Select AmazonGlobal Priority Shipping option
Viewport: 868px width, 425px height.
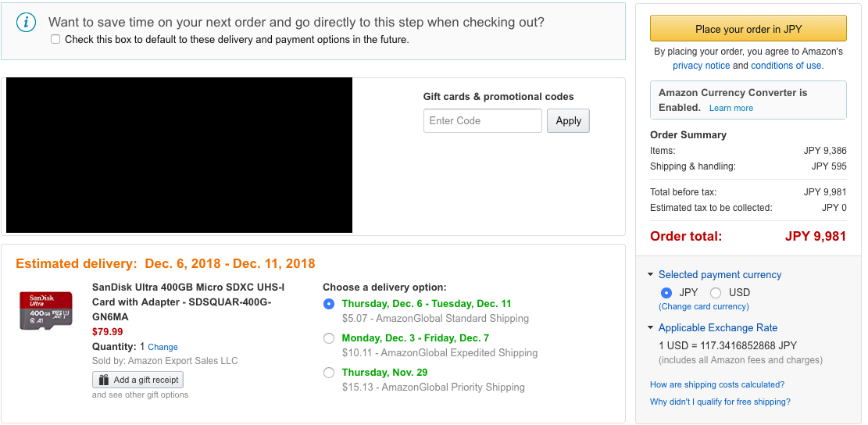click(329, 373)
